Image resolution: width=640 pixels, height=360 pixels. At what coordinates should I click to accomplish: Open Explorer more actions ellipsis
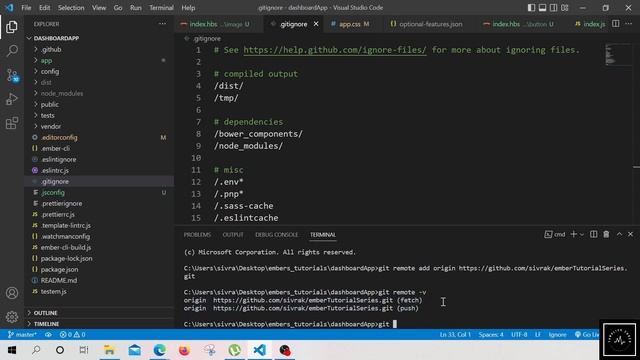click(x=162, y=24)
